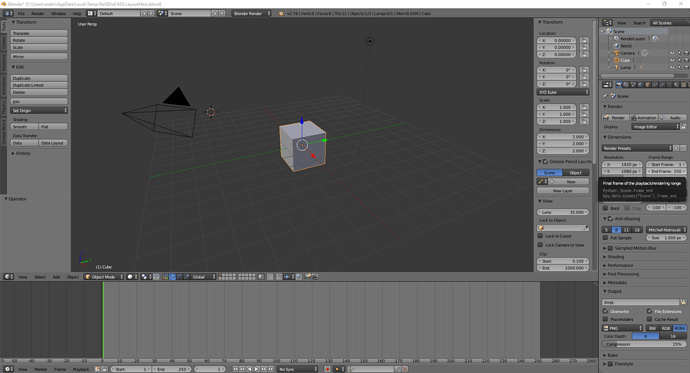This screenshot has height=373, width=690.
Task: Click the viewport shading mode icon
Action: 132,277
